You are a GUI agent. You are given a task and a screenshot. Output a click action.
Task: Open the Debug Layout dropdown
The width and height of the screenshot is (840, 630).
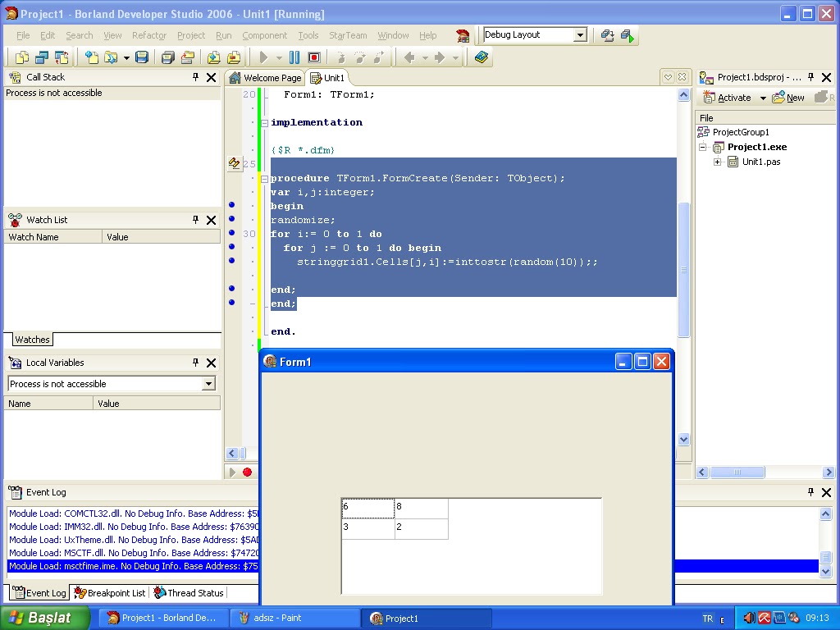click(x=580, y=35)
